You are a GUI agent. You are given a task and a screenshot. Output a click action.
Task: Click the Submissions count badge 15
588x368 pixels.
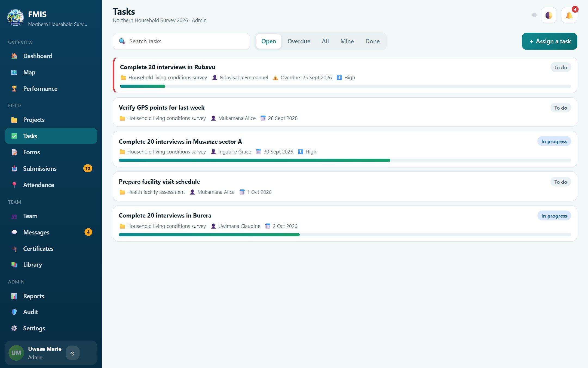pyautogui.click(x=88, y=168)
